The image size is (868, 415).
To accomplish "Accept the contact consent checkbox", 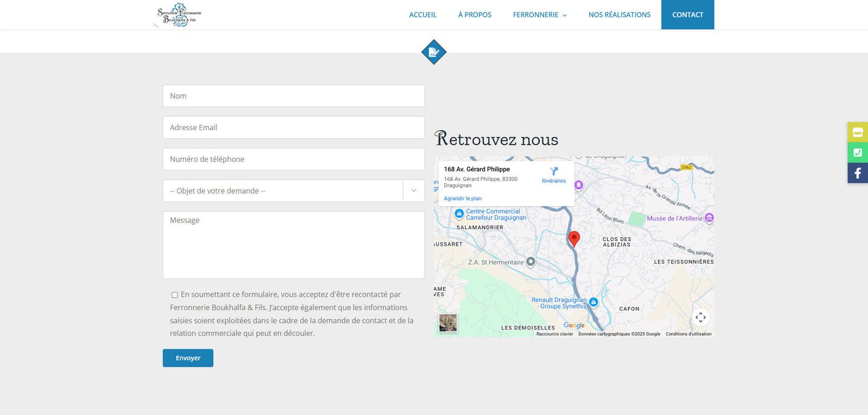I will [x=175, y=295].
